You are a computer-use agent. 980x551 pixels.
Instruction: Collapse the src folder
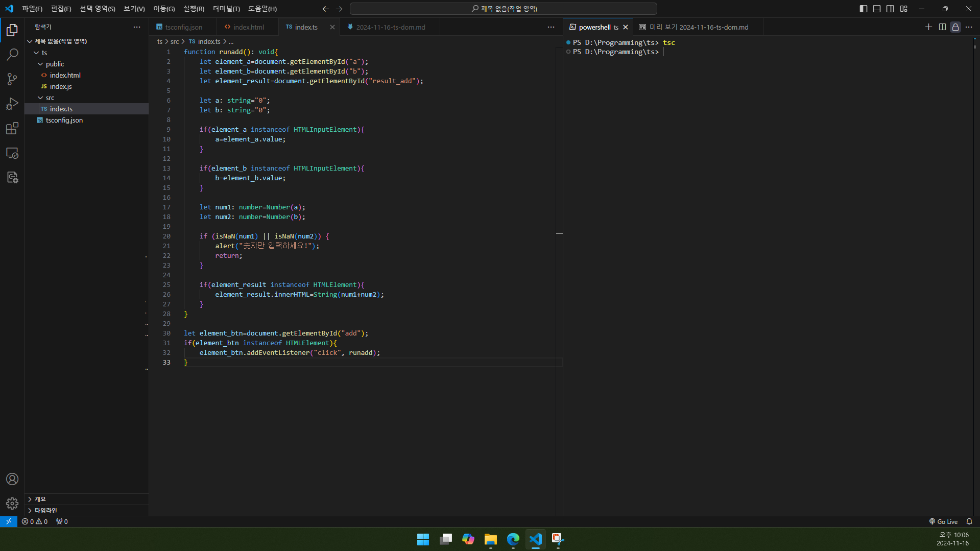pyautogui.click(x=86, y=98)
